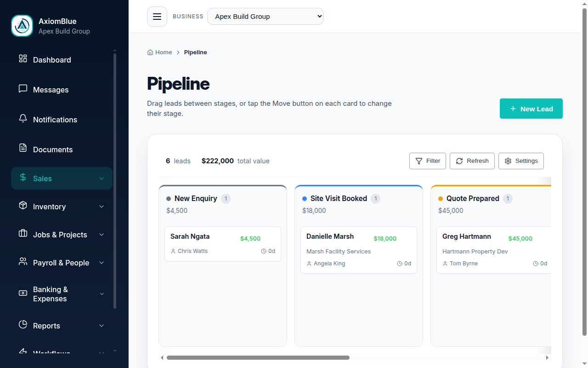Screen dimensions: 588x368
Task: Click the $18,000 amount on Danielle Marsh card
Action: (x=385, y=239)
